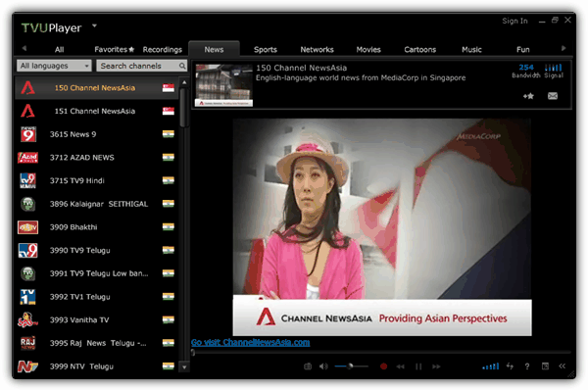Open the Movies tab
The width and height of the screenshot is (588, 390).
368,50
